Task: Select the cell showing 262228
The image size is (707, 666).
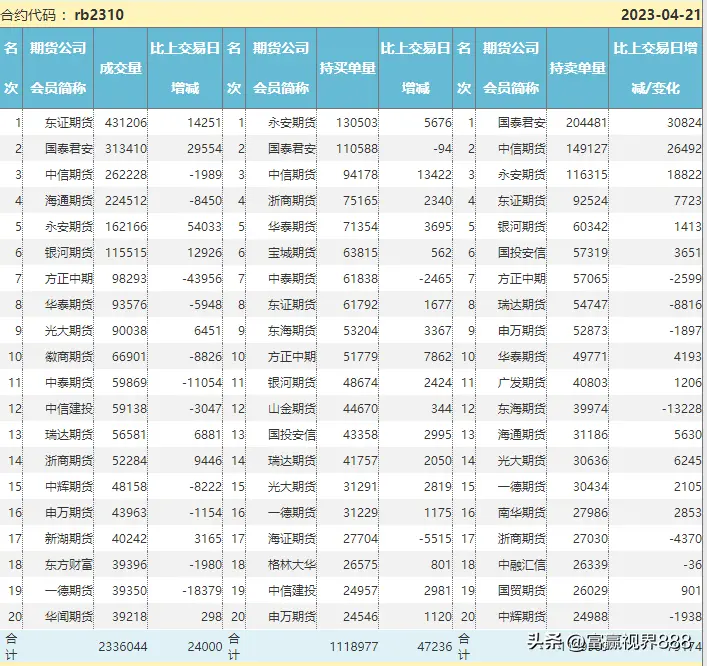Action: click(126, 175)
